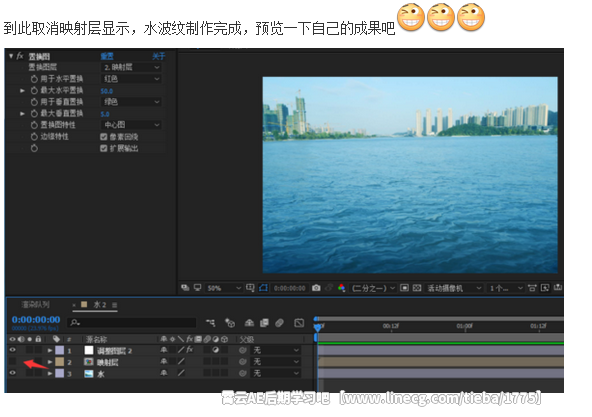Open the 1个... views dropdown
592x417 pixels.
pos(506,288)
